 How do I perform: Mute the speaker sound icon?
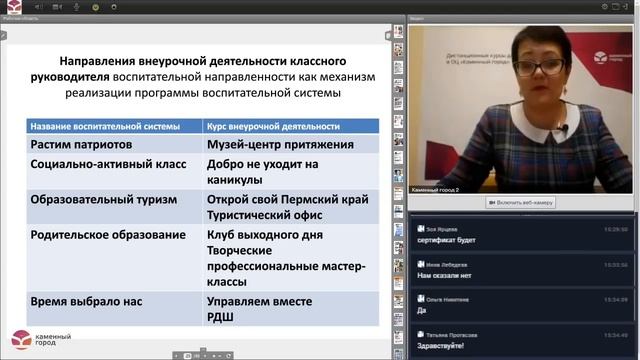tap(39, 7)
